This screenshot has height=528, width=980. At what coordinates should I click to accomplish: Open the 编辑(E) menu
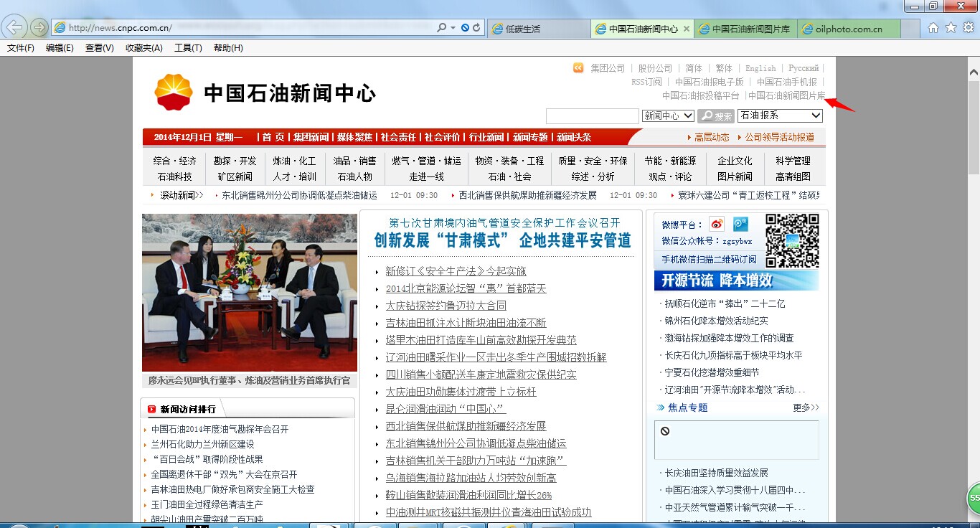pyautogui.click(x=60, y=48)
